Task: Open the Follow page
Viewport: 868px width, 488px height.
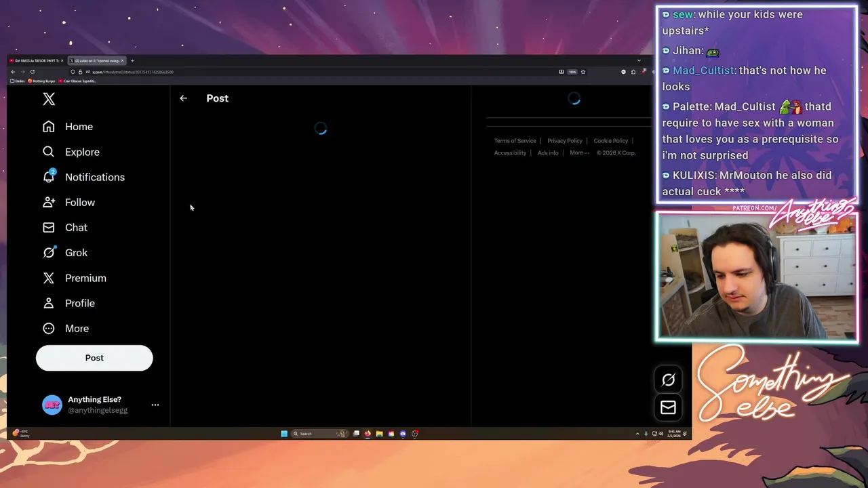Action: click(68, 202)
